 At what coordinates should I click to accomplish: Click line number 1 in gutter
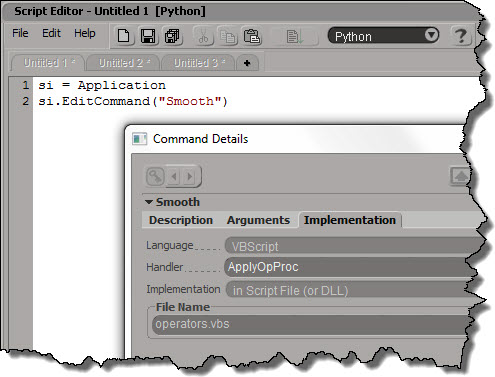[25, 85]
